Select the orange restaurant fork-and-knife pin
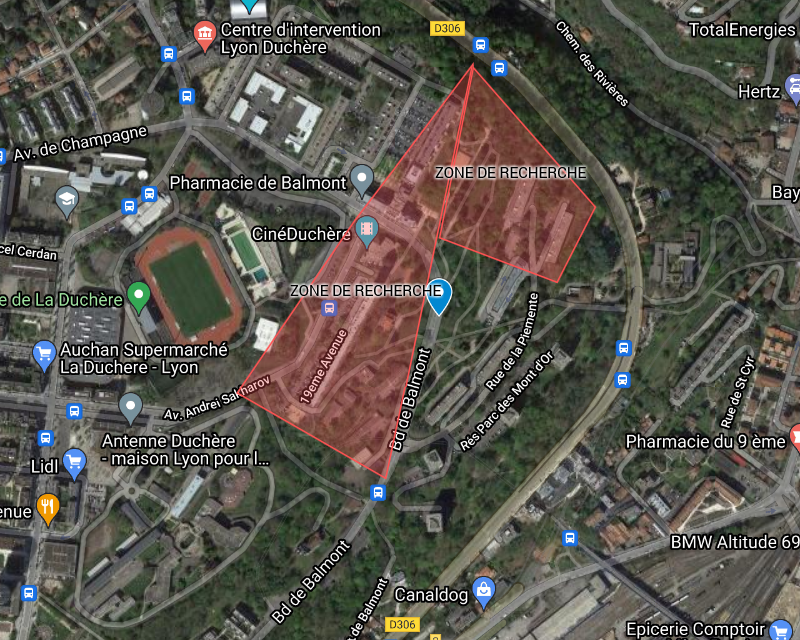This screenshot has width=800, height=640. point(48,509)
